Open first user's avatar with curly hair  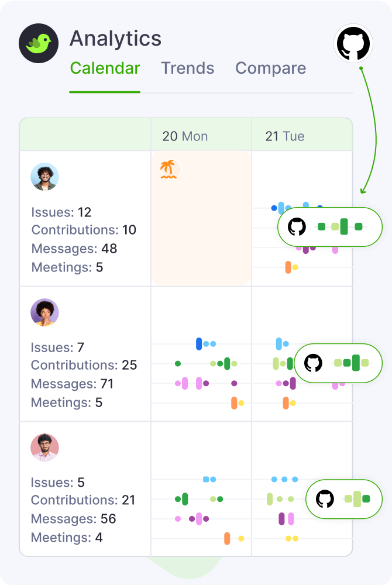pyautogui.click(x=44, y=177)
